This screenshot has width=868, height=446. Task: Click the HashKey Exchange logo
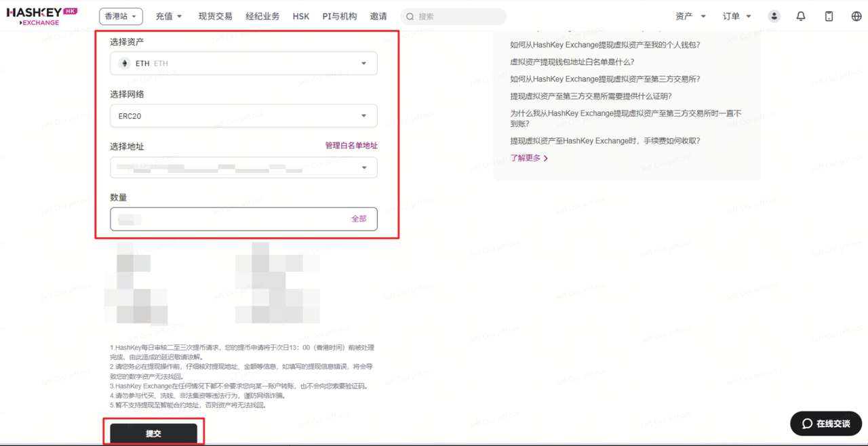(x=41, y=16)
